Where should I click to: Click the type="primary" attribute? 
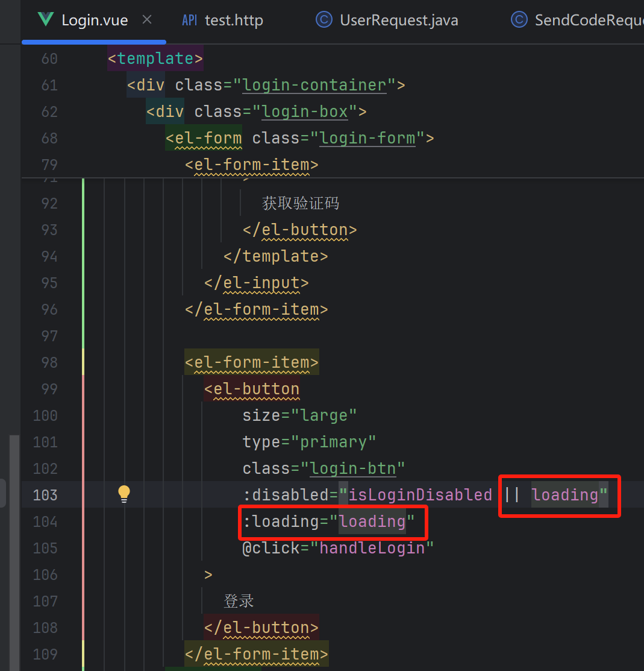tap(309, 442)
